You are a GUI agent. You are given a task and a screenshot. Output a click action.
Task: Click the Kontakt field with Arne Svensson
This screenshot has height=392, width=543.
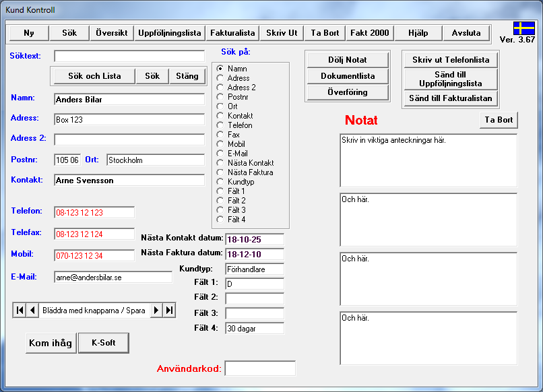pyautogui.click(x=129, y=180)
